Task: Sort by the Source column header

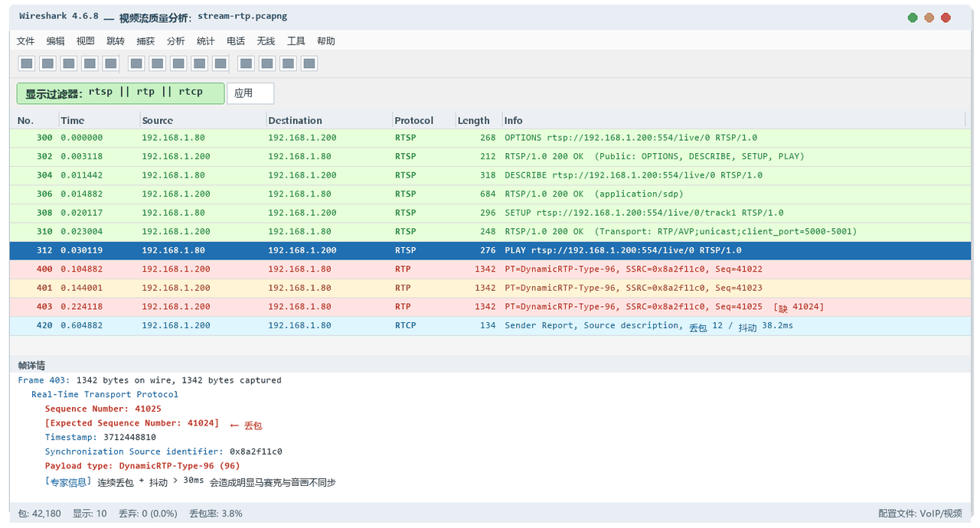Action: tap(203, 120)
